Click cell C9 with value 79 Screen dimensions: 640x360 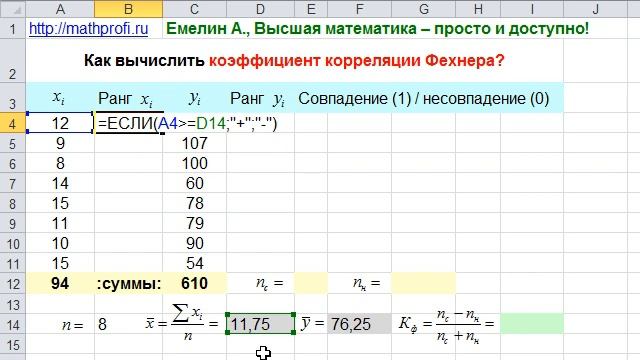[x=195, y=223]
